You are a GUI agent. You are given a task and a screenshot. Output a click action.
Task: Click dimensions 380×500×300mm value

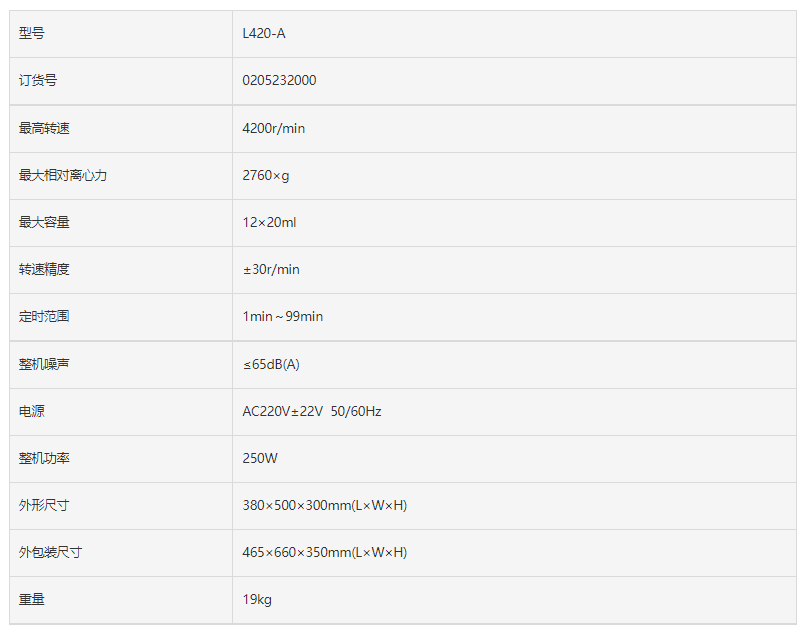[325, 505]
